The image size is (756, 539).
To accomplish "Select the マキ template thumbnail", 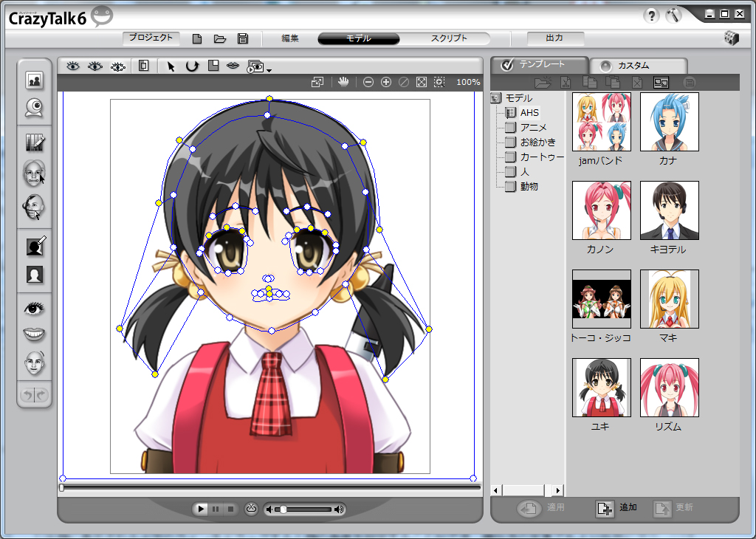I will pos(669,299).
